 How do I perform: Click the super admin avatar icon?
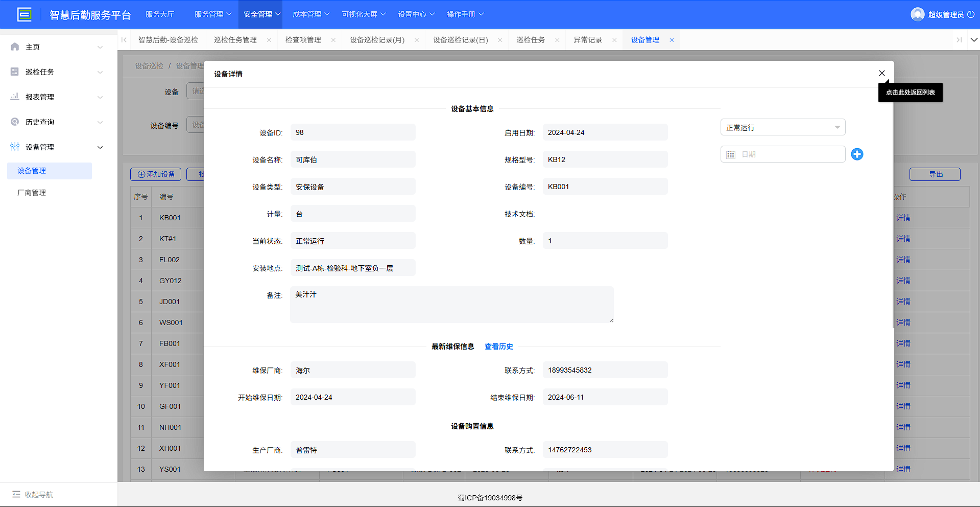coord(917,14)
